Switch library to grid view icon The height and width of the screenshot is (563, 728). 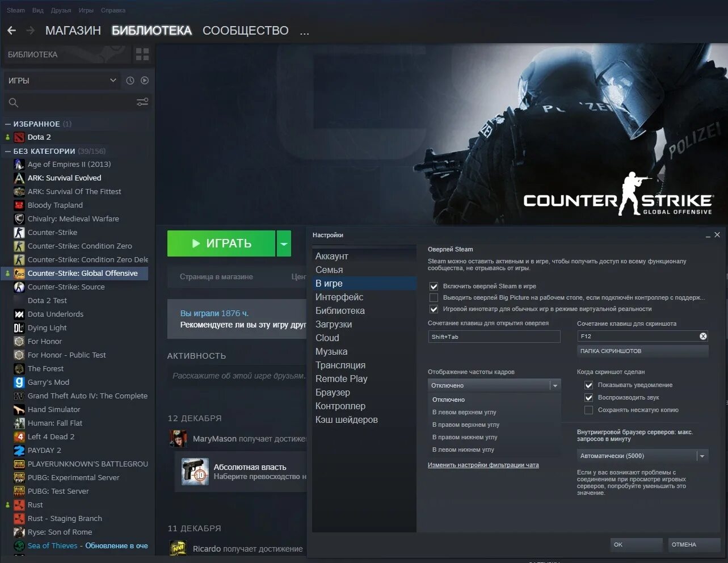(x=142, y=54)
